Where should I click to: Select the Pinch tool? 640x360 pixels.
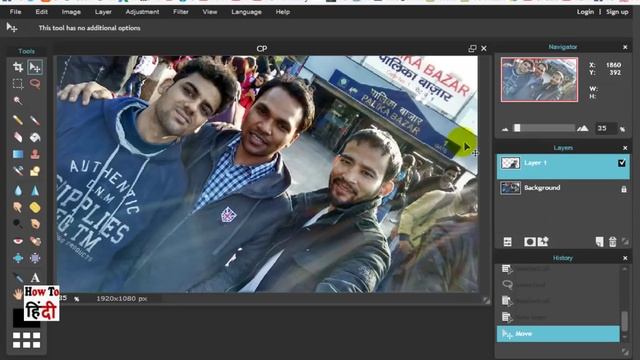[x=35, y=258]
